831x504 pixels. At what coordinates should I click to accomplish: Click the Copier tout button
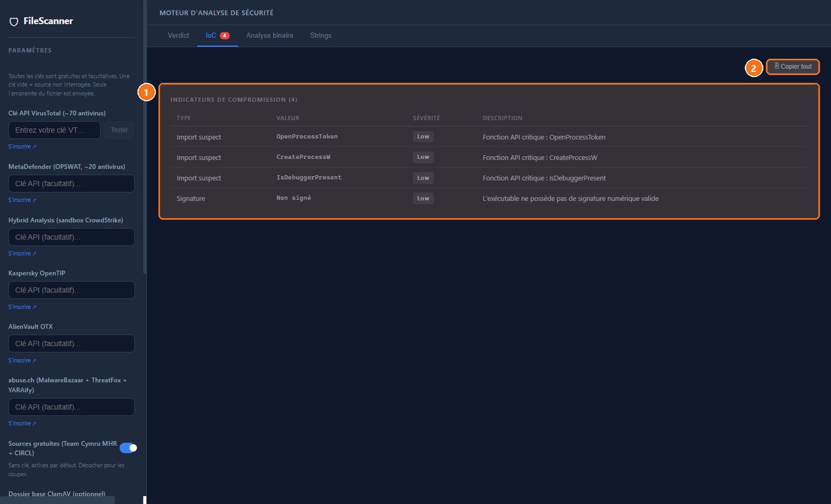coord(793,67)
